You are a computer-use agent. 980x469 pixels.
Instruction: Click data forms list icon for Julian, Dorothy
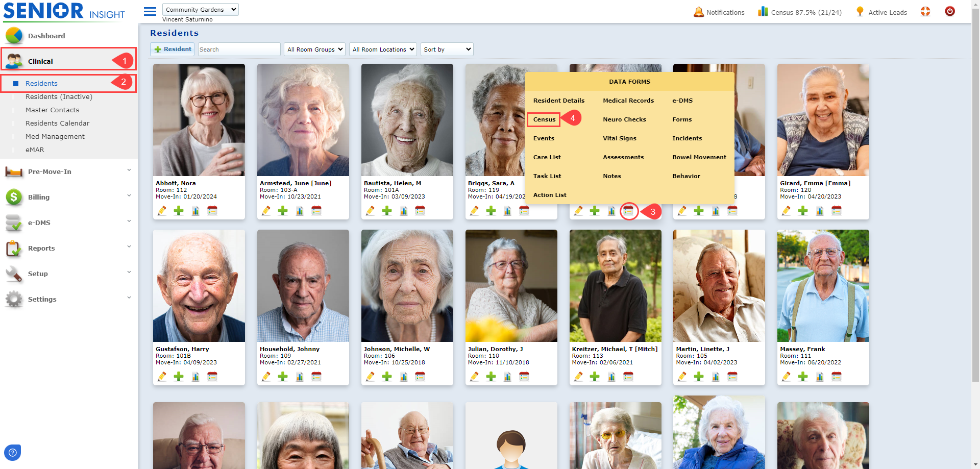click(x=524, y=377)
